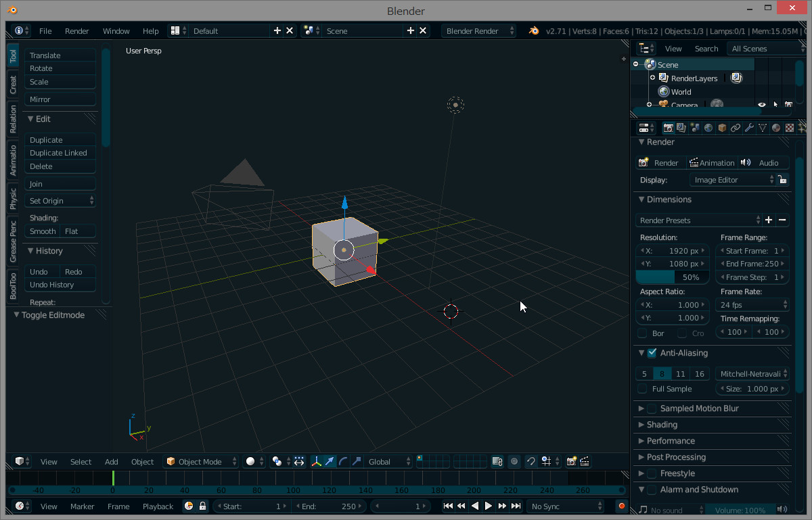
Task: Open the Object properties tab (cube icon)
Action: click(722, 128)
